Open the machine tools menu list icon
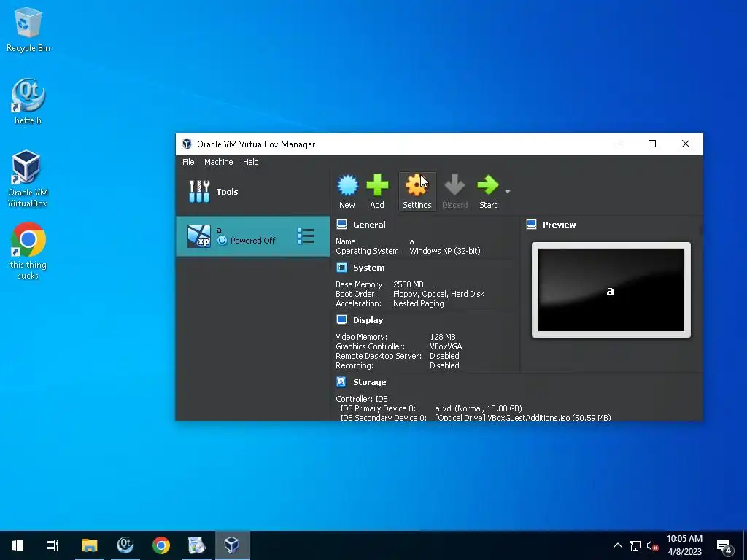747x560 pixels. coord(306,236)
